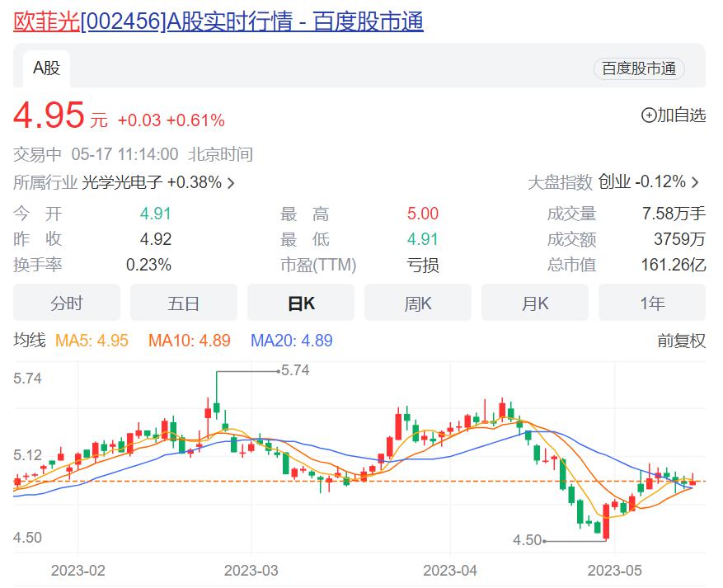Click the 交易中 05-17 11:14:00 status text

click(x=96, y=154)
